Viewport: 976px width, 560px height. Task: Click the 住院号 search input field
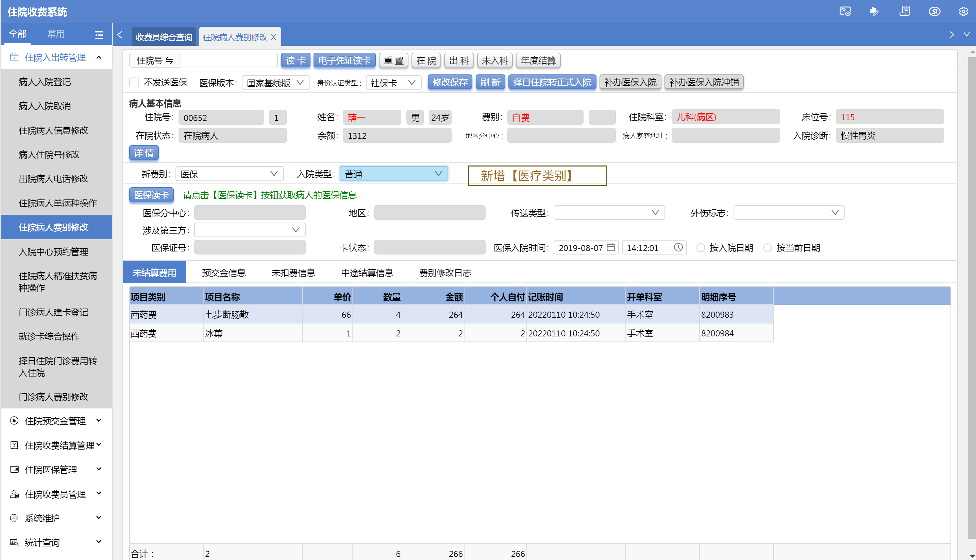coord(229,60)
